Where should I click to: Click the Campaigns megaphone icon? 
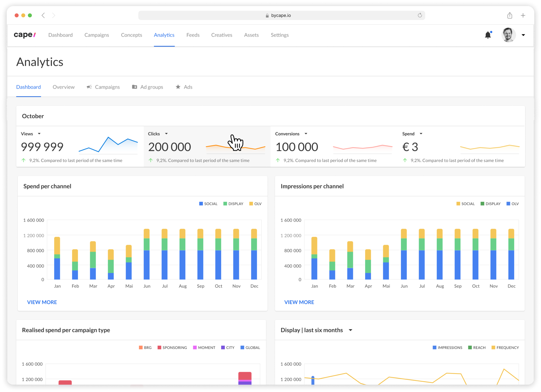[x=89, y=87]
